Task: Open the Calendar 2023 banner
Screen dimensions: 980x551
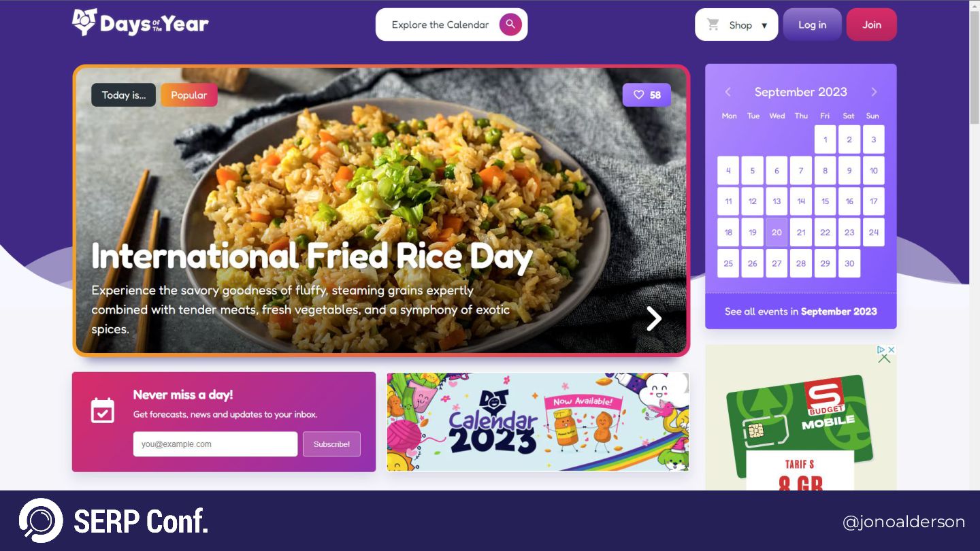Action: pyautogui.click(x=538, y=422)
